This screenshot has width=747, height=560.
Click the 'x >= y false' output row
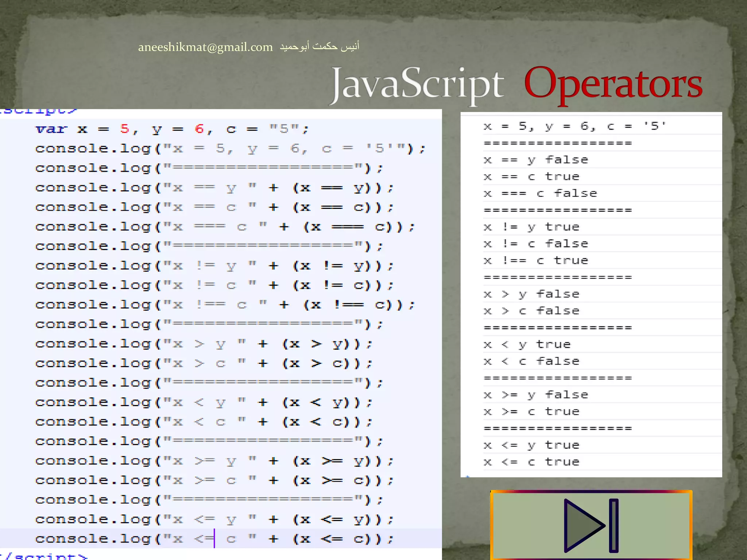pyautogui.click(x=535, y=394)
